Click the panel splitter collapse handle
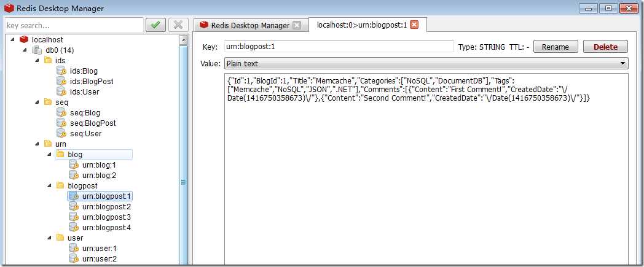The height and width of the screenshot is (267, 644). (x=184, y=182)
